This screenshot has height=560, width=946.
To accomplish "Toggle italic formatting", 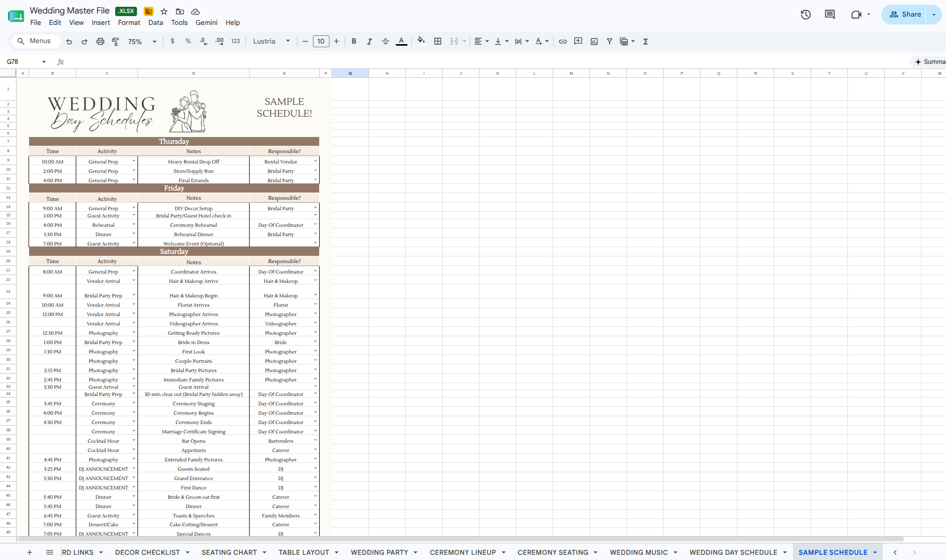I will 369,42.
